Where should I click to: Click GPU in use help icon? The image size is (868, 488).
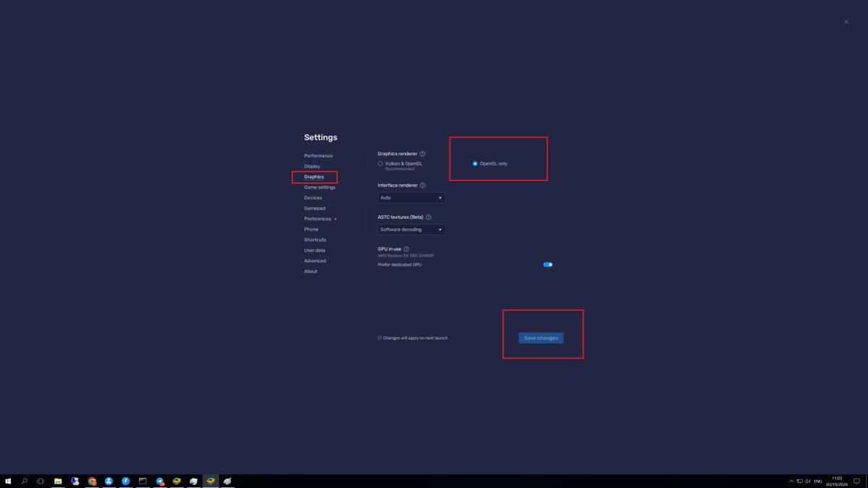pyautogui.click(x=407, y=249)
